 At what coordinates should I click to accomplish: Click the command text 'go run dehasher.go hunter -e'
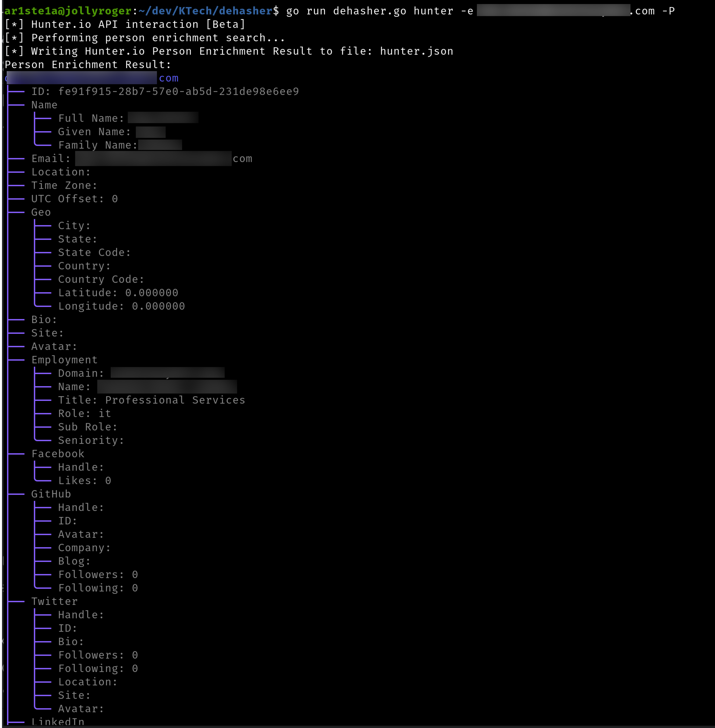tap(380, 11)
